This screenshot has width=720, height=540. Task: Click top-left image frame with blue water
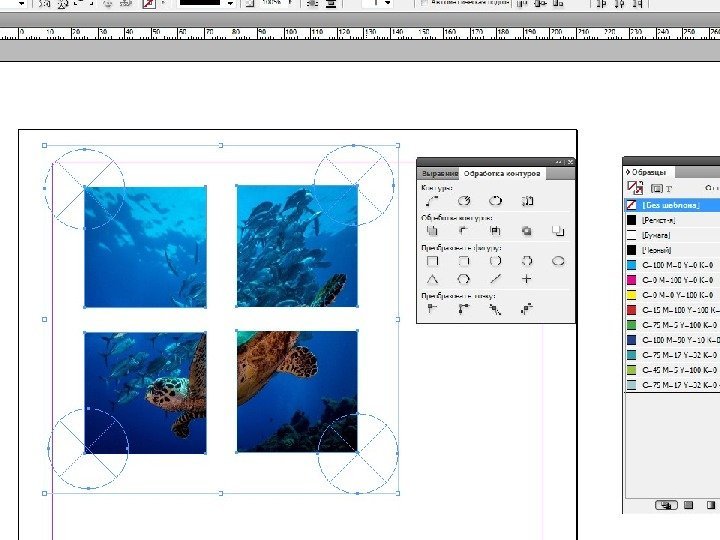point(146,247)
